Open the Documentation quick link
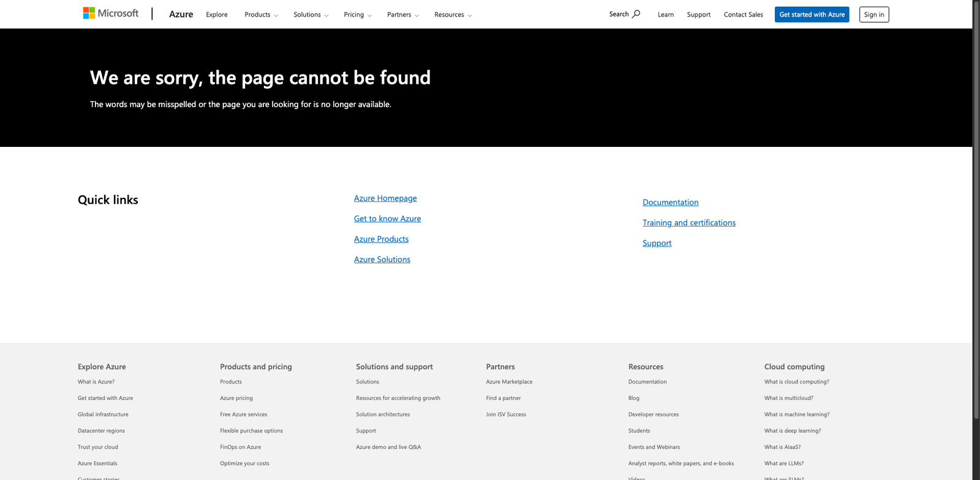The height and width of the screenshot is (480, 980). tap(671, 203)
